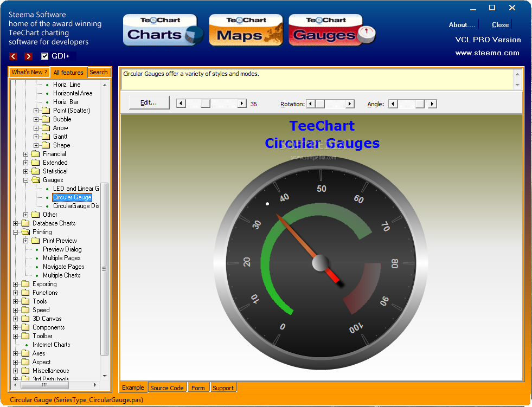
Task: Click the Close link in header
Action: coord(500,25)
